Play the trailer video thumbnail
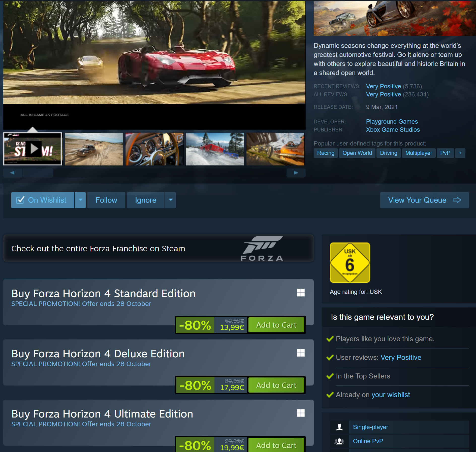 33,149
